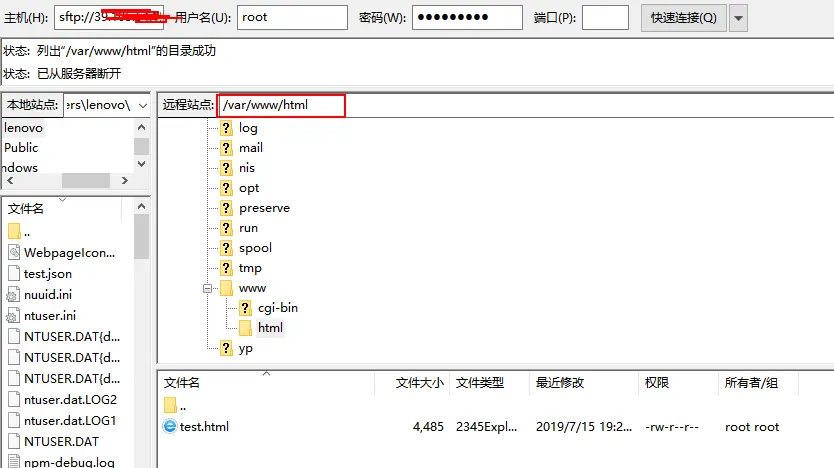Click the root root owner cell
Image resolution: width=834 pixels, height=468 pixels.
752,427
